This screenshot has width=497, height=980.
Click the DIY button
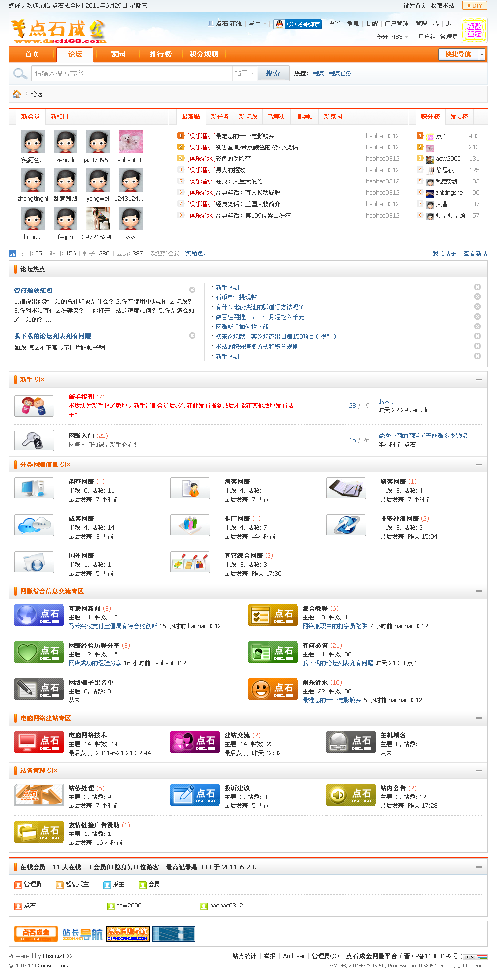coord(474,6)
